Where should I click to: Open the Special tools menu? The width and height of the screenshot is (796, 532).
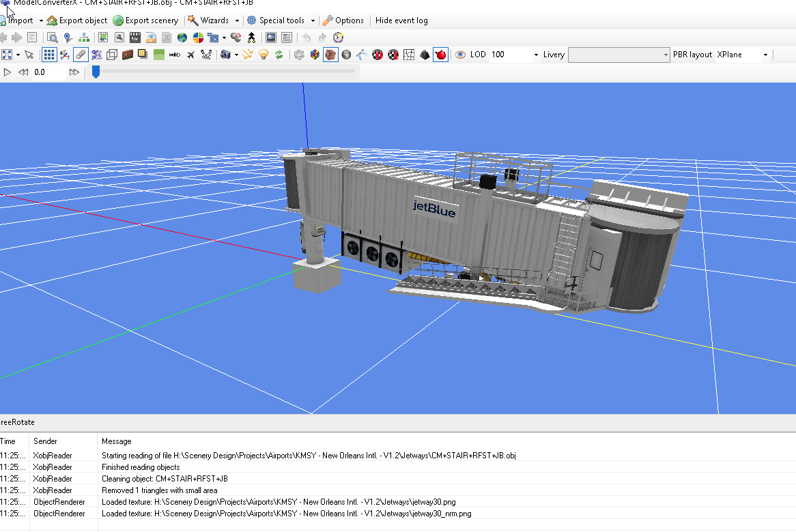click(281, 20)
